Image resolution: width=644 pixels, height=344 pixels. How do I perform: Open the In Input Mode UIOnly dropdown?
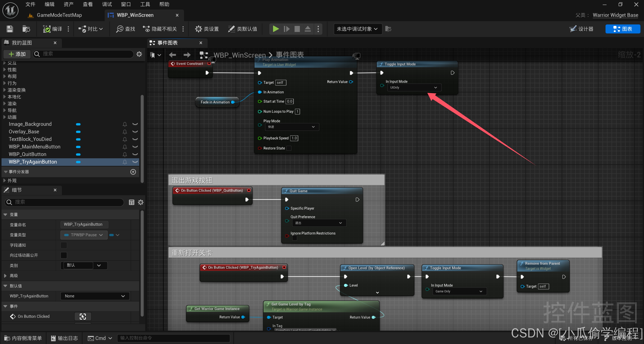[x=414, y=88]
